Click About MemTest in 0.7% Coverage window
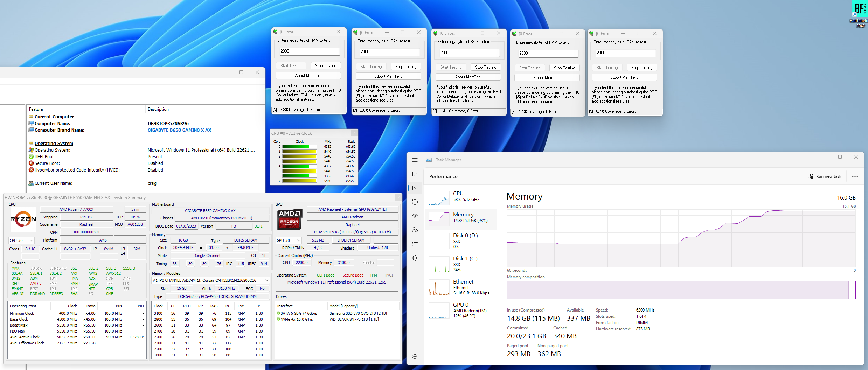Image resolution: width=868 pixels, height=370 pixels. click(x=624, y=77)
